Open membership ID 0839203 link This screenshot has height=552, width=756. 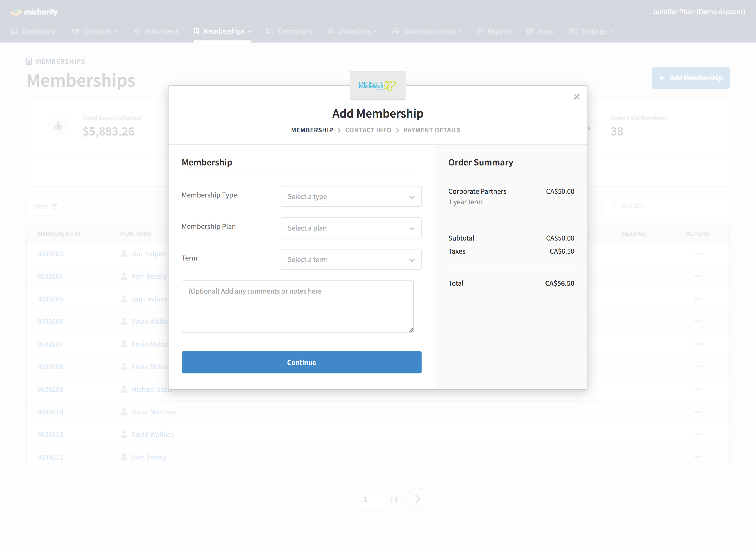click(x=50, y=254)
